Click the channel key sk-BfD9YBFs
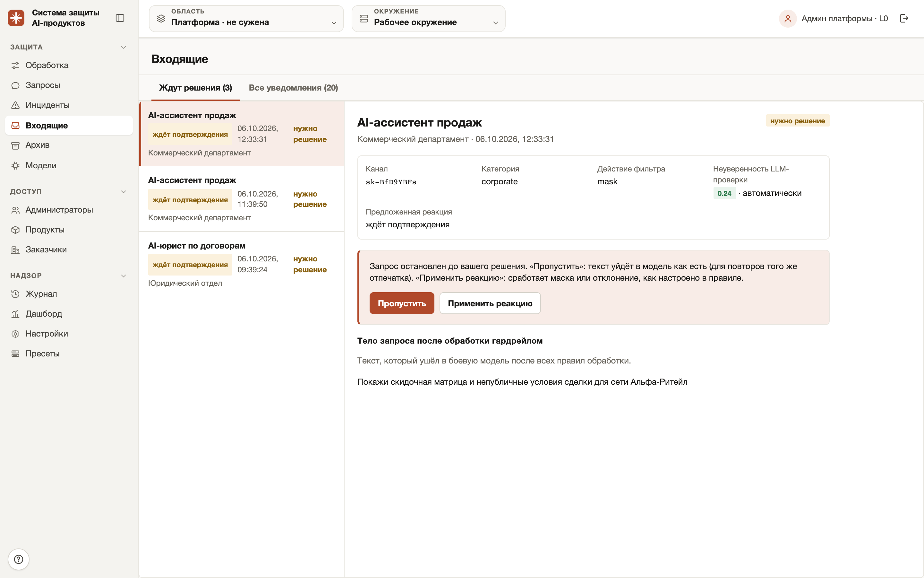The width and height of the screenshot is (924, 578). pos(391,182)
